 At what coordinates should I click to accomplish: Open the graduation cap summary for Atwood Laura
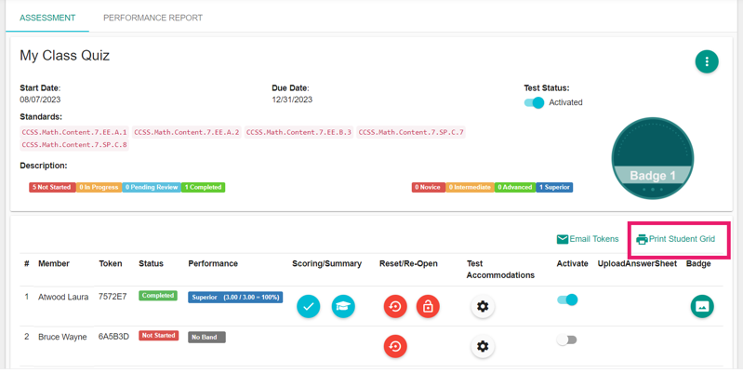point(343,307)
